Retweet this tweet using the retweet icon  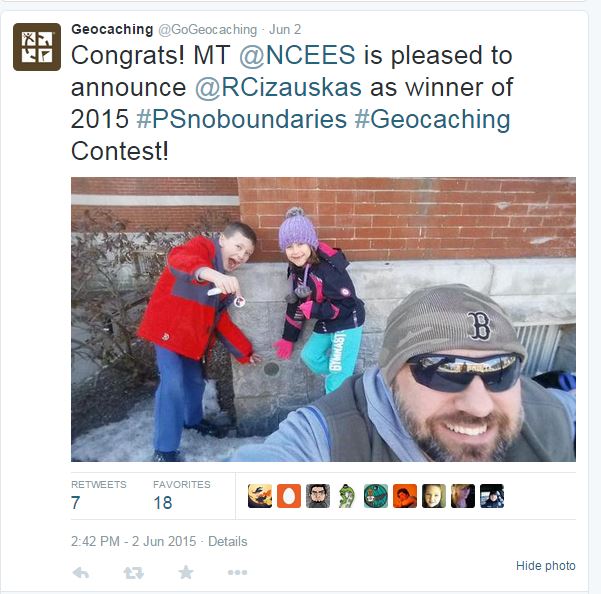[x=133, y=572]
